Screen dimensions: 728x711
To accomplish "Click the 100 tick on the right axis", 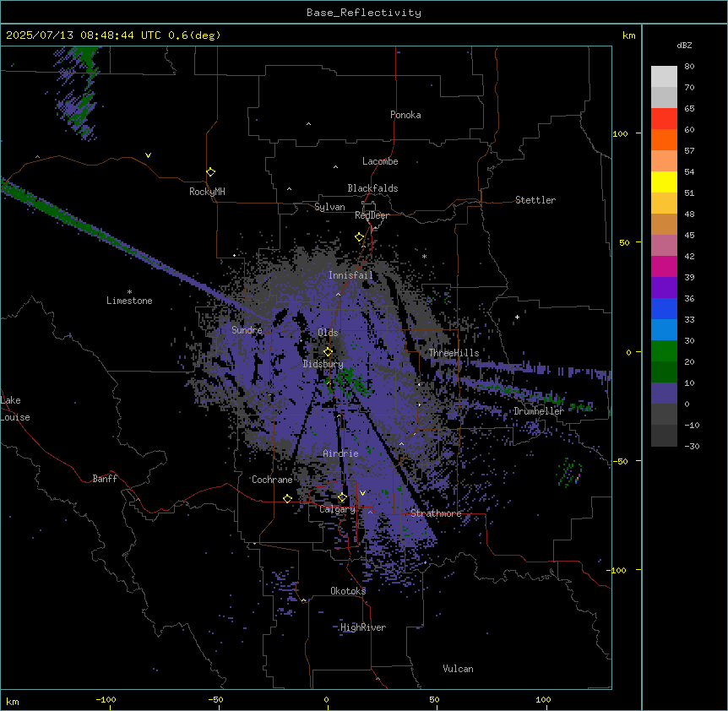I will [x=620, y=133].
